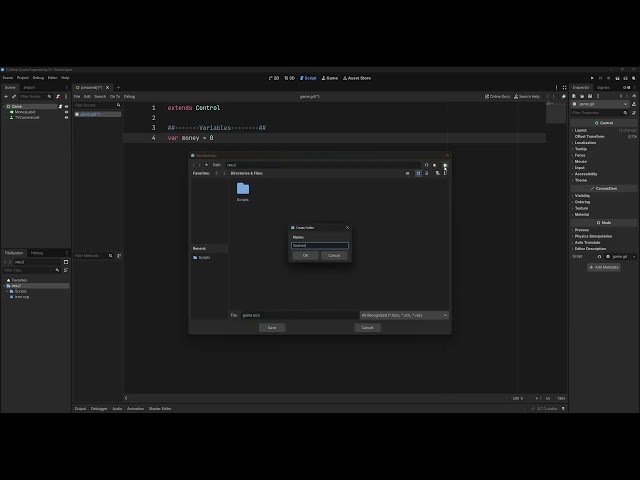Switch to the 2D workspace
The image size is (640, 480).
pos(274,78)
